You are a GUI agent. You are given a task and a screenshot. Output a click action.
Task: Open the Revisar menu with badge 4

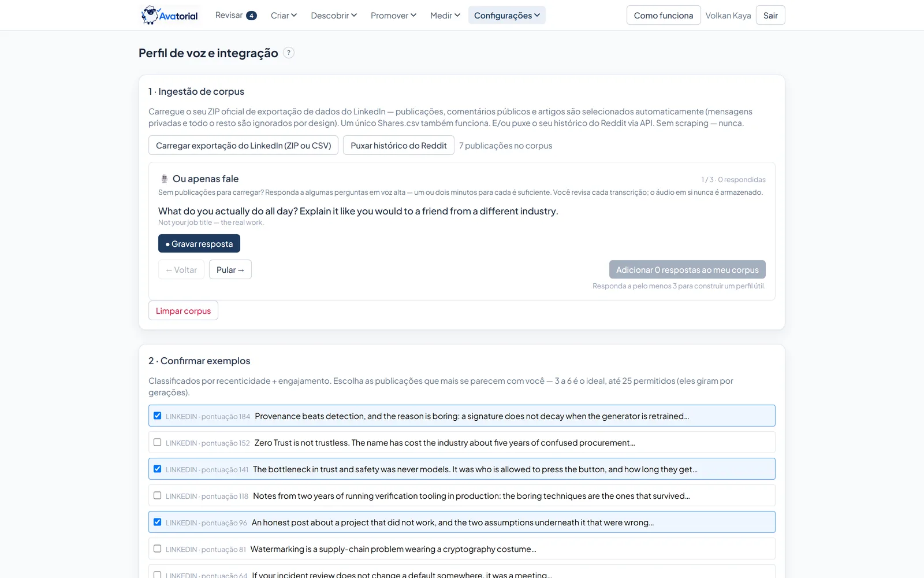coord(236,15)
